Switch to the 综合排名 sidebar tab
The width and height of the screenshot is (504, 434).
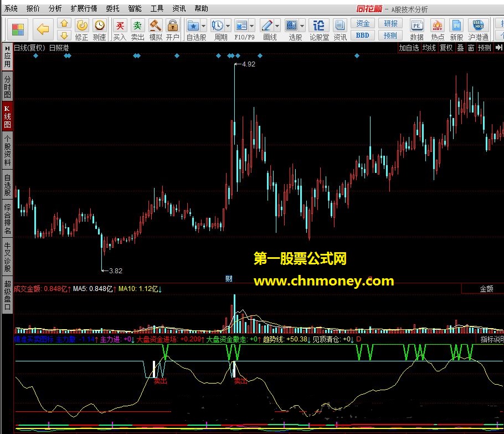pyautogui.click(x=7, y=219)
